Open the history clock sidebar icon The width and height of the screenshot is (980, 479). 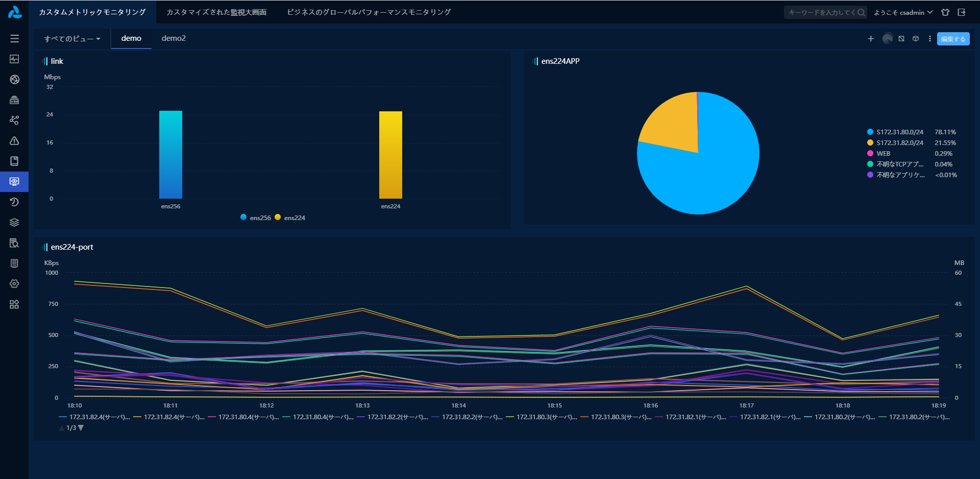click(14, 202)
